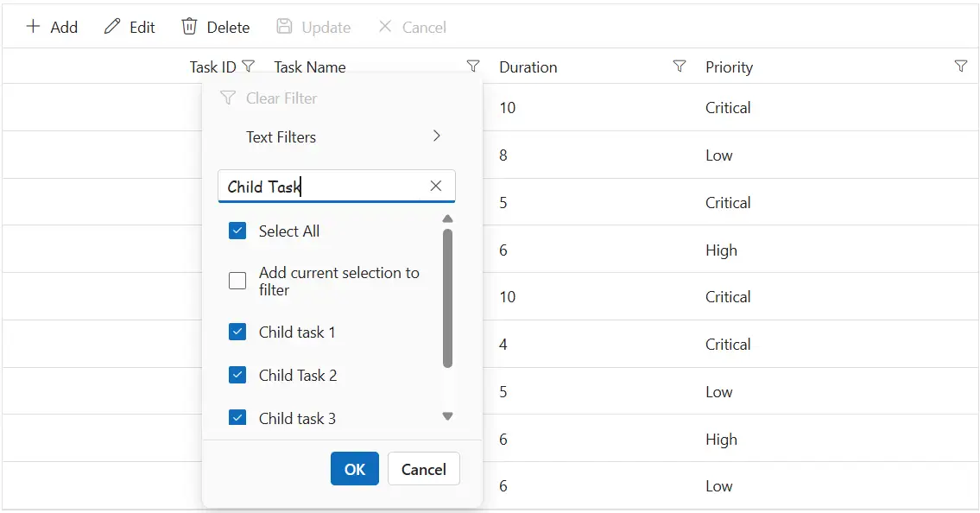This screenshot has width=980, height=513.
Task: Click the Text Filters chevron arrow
Action: (437, 136)
